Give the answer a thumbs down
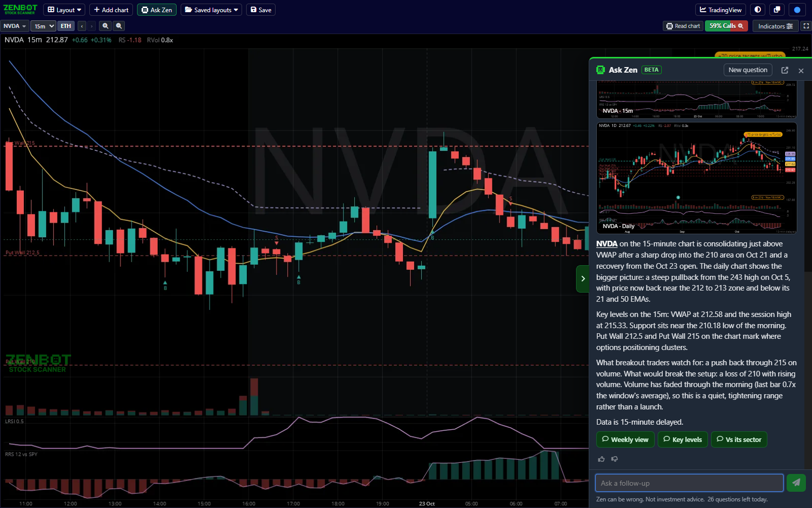Screen dimensions: 812x508 point(615,459)
